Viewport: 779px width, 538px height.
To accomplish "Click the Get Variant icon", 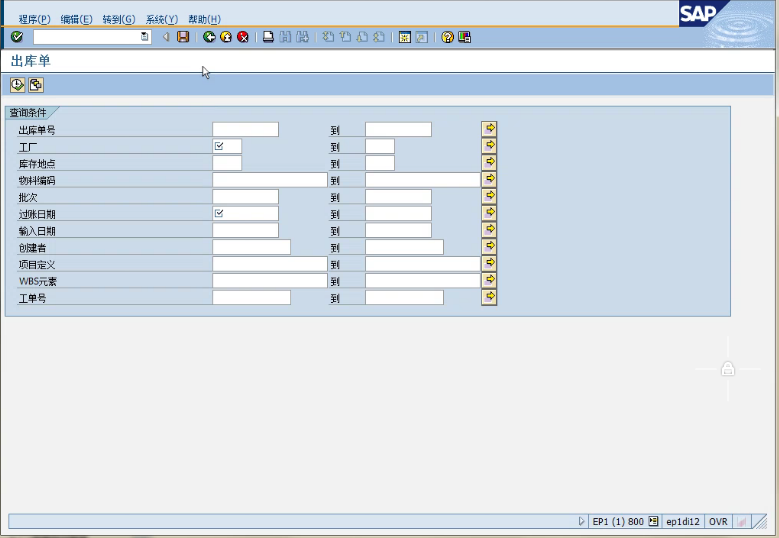I will click(x=35, y=85).
